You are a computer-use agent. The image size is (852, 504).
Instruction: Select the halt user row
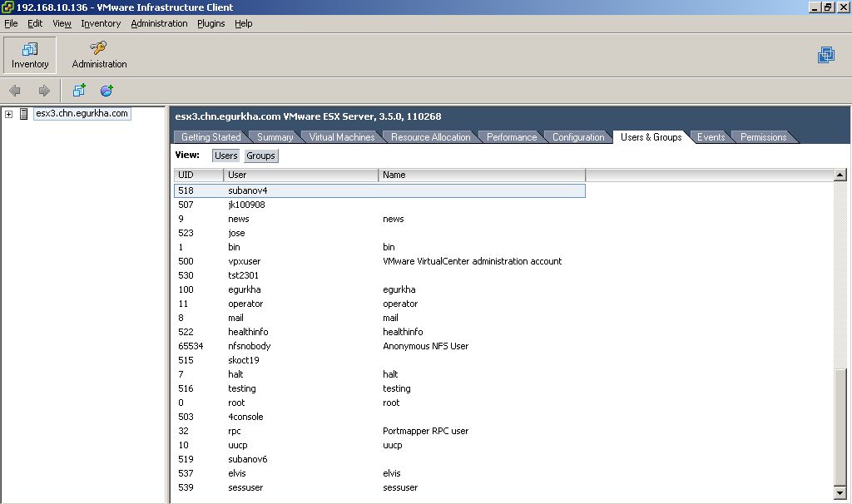point(379,374)
